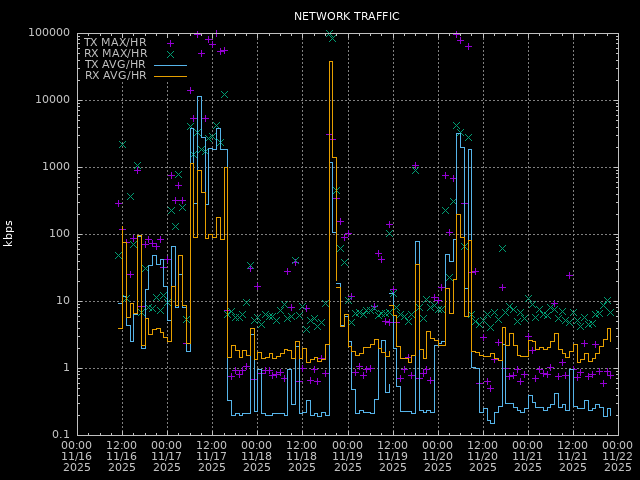Click the orange line sample for RX AVG/HR

click(x=170, y=76)
